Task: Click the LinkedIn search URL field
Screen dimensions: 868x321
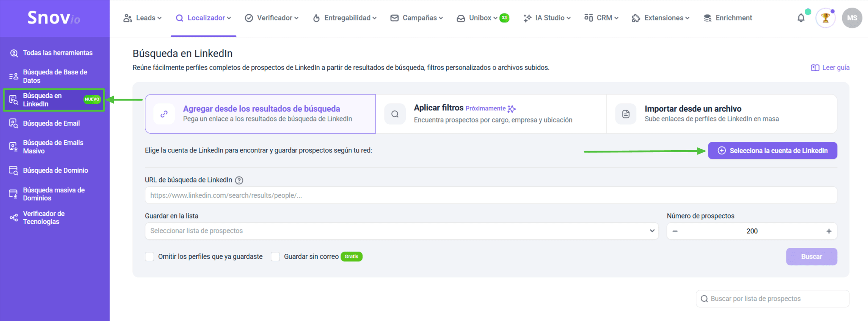Action: [x=491, y=195]
